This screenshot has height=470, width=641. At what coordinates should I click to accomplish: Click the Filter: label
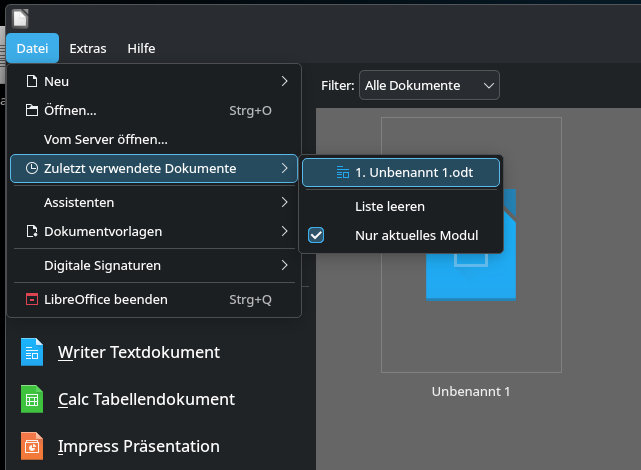coord(338,85)
